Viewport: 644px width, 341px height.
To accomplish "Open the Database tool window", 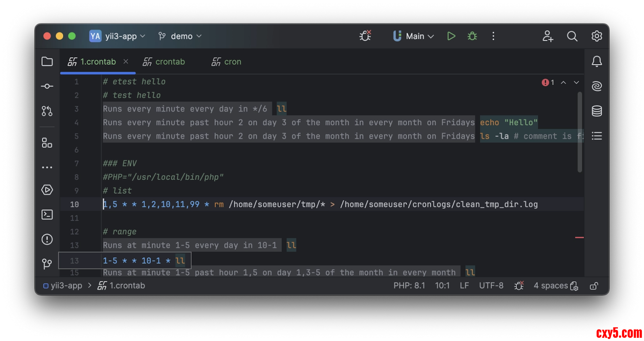I will coord(597,111).
